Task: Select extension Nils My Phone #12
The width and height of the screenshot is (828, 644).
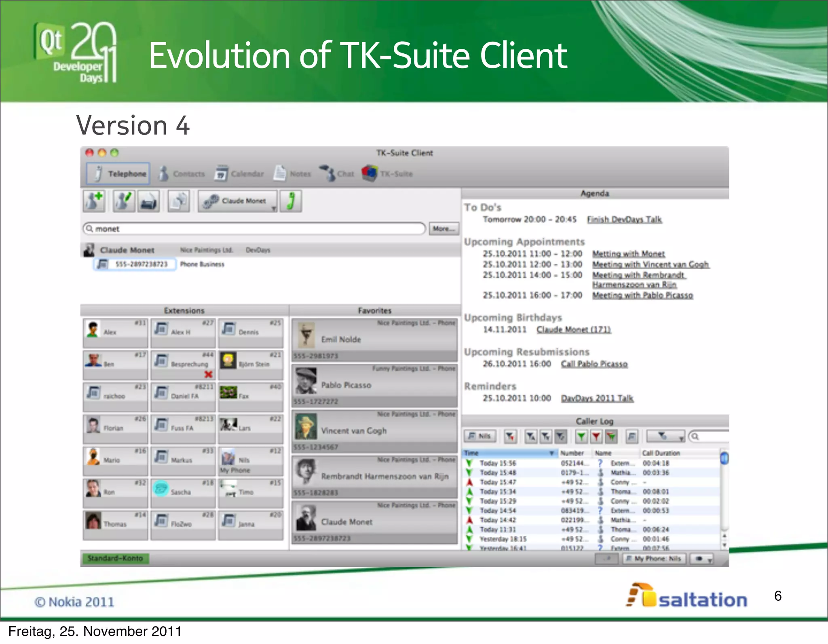Action: [250, 461]
